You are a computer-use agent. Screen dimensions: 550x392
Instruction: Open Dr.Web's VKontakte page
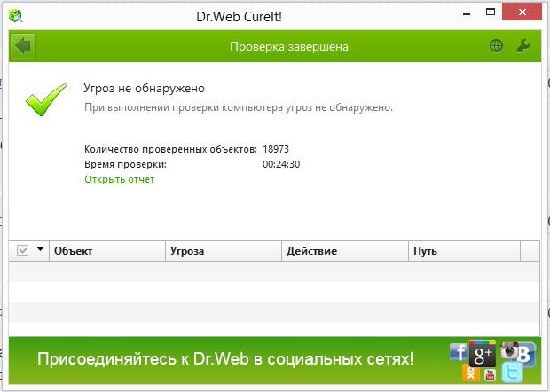(x=525, y=355)
